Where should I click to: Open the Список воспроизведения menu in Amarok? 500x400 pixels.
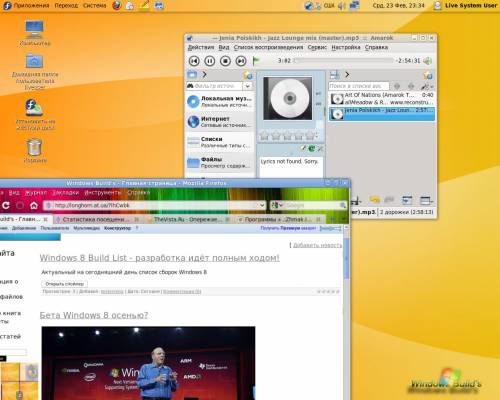pyautogui.click(x=268, y=47)
